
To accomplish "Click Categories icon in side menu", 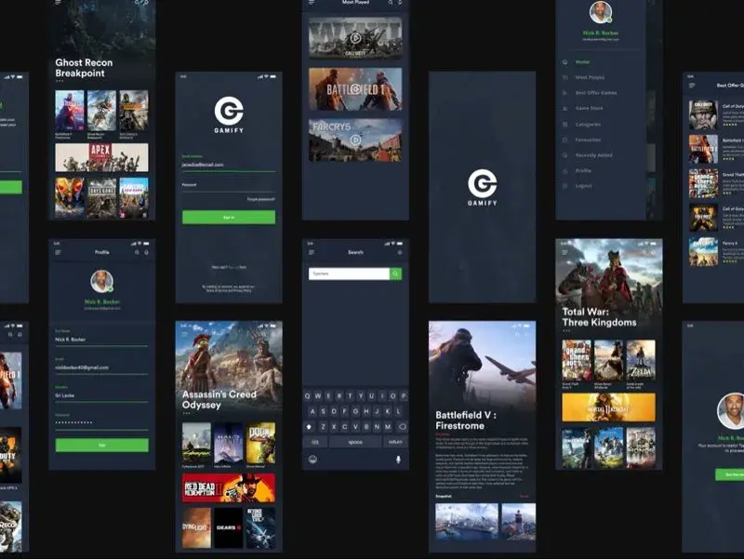I will [x=565, y=125].
